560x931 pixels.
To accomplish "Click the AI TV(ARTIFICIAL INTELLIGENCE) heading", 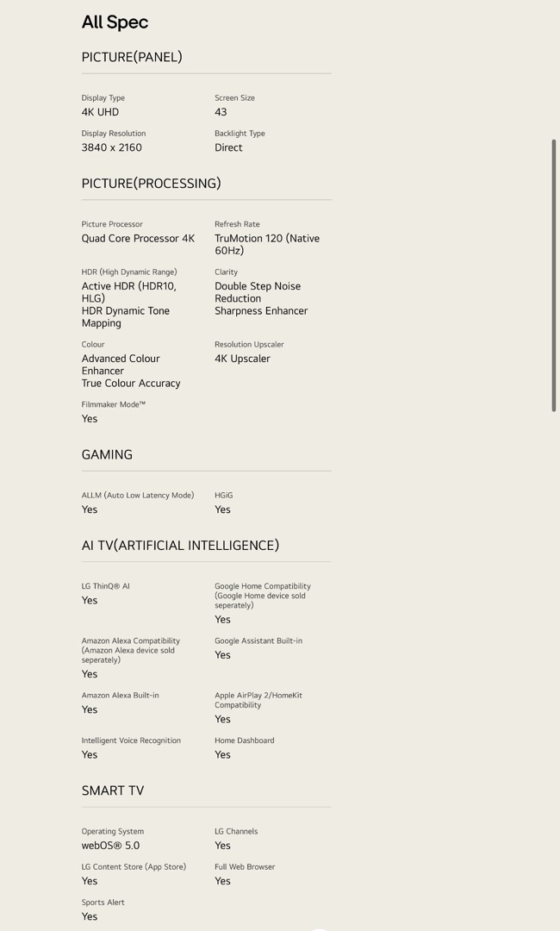I will [x=180, y=546].
